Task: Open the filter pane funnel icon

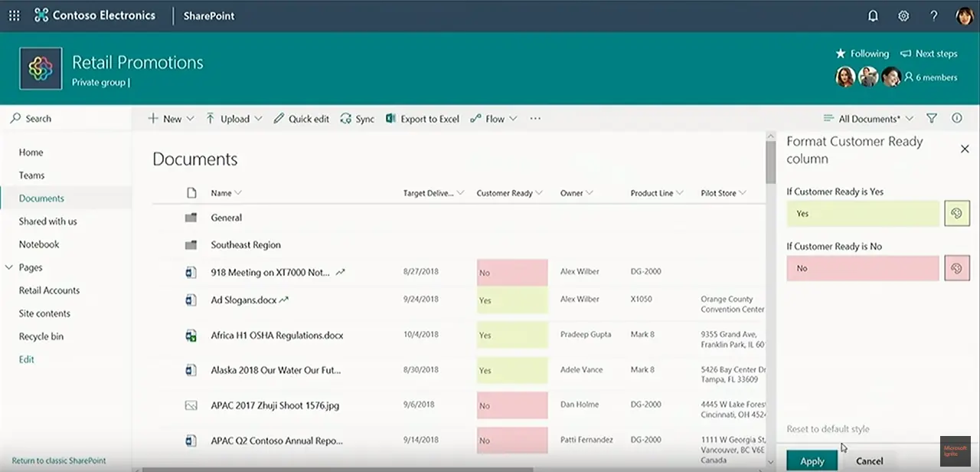Action: click(932, 119)
